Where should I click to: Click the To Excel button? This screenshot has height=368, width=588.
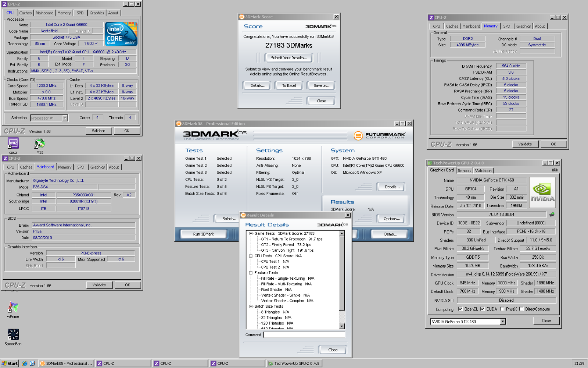(x=289, y=85)
